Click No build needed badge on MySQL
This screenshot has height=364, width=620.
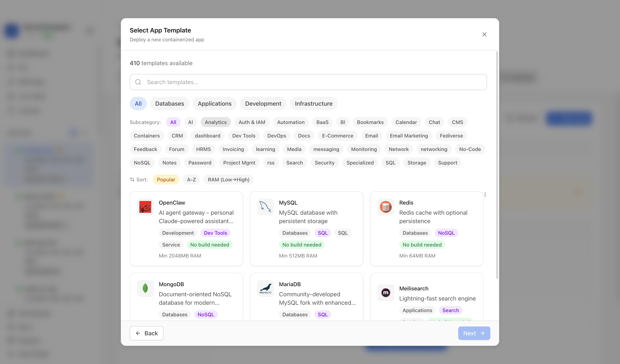[302, 245]
